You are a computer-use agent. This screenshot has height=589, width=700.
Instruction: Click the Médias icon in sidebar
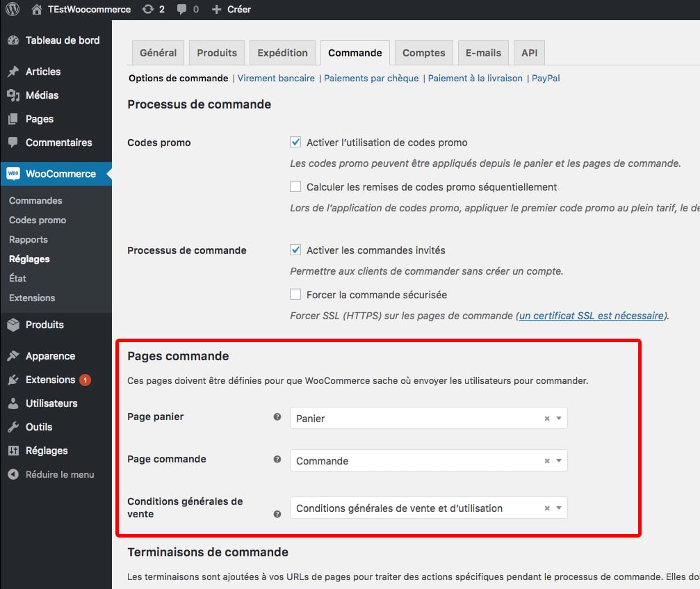[x=13, y=95]
